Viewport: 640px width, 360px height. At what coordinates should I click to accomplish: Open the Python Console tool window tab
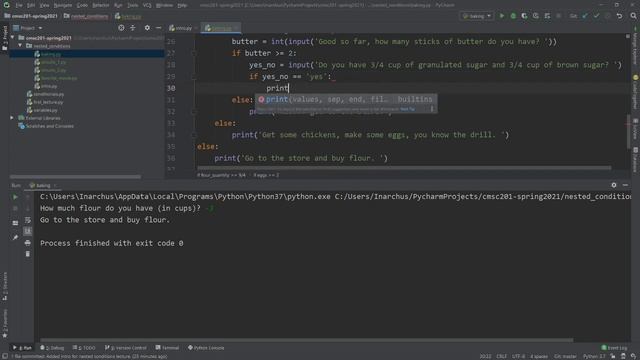206,348
